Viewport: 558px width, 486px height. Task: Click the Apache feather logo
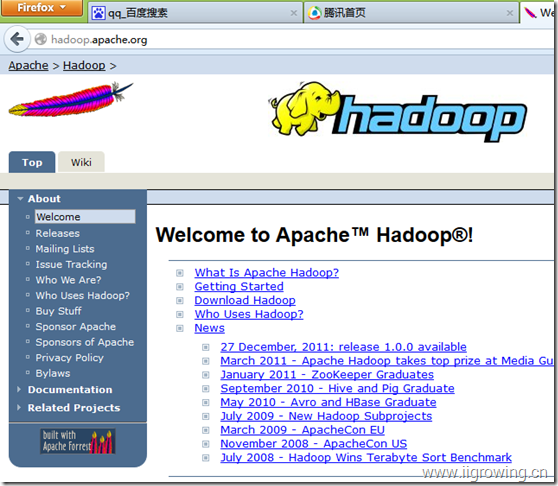coord(71,100)
